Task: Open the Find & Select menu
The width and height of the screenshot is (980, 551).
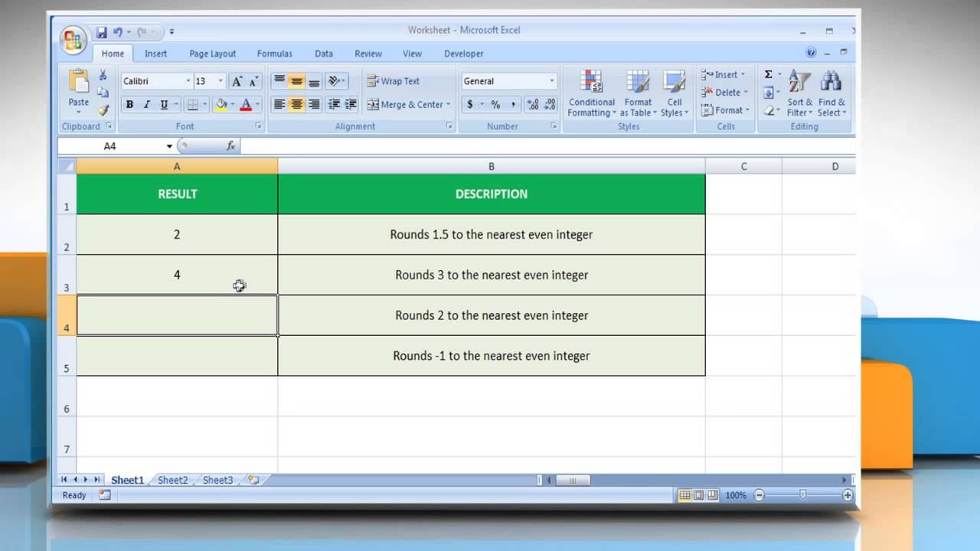Action: 831,93
